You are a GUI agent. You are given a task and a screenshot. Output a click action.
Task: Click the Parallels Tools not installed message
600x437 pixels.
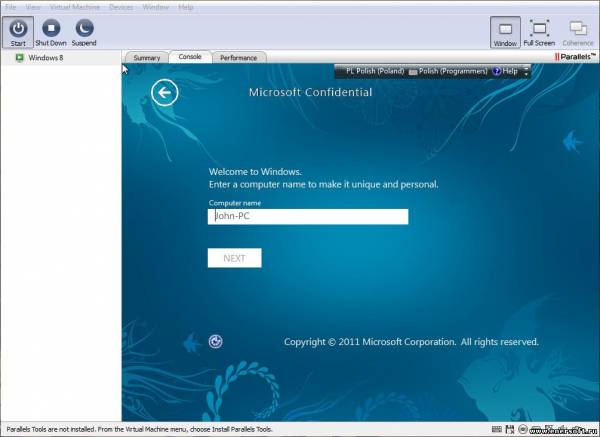pyautogui.click(x=139, y=429)
